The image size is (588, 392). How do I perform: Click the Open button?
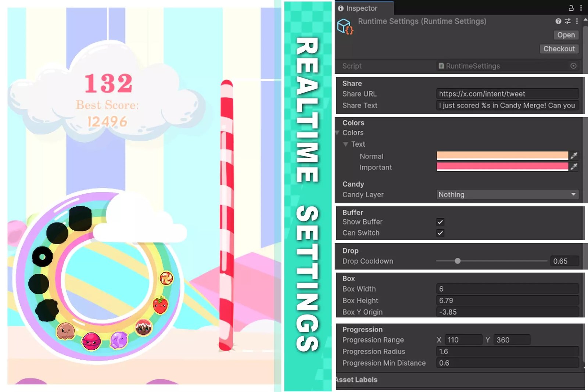(566, 35)
